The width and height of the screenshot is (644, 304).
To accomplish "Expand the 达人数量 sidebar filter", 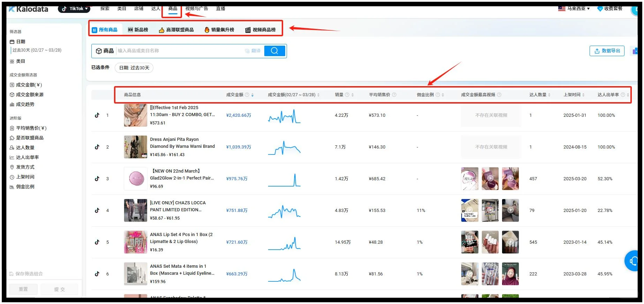I will 22,148.
